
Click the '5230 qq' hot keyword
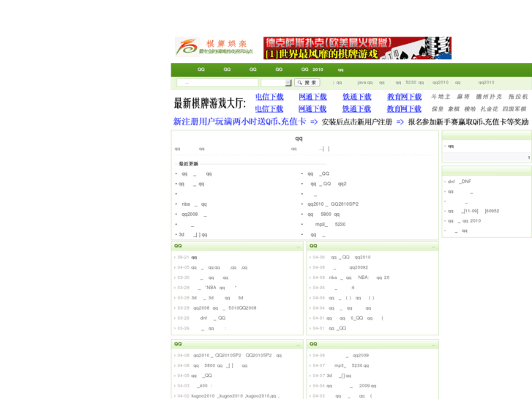click(x=415, y=83)
